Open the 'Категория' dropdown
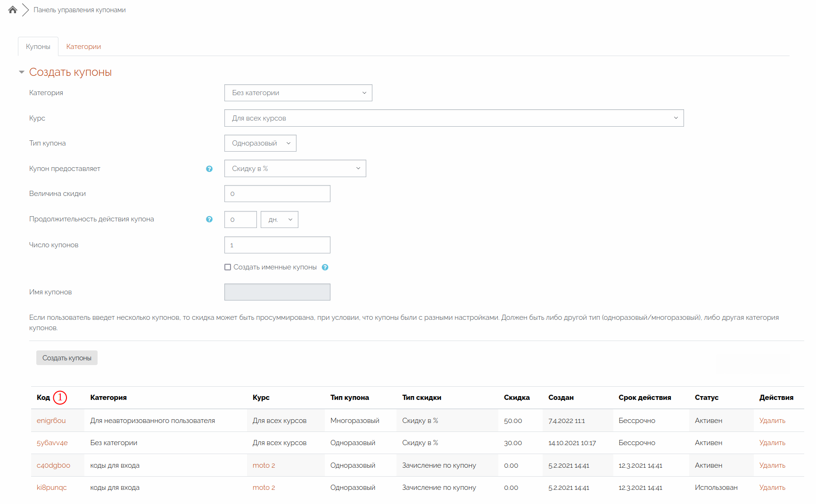The width and height of the screenshot is (816, 504). (298, 93)
